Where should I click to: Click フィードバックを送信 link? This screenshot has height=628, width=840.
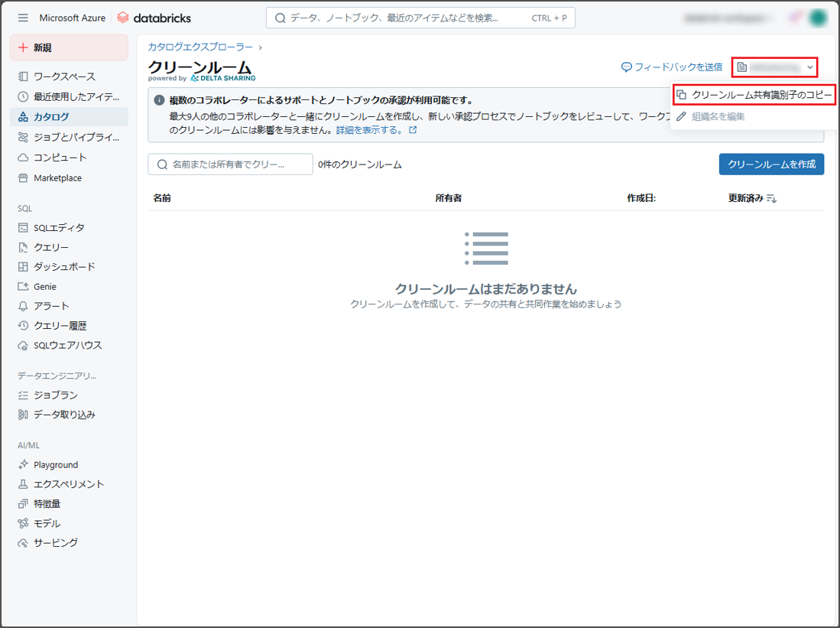tap(678, 67)
